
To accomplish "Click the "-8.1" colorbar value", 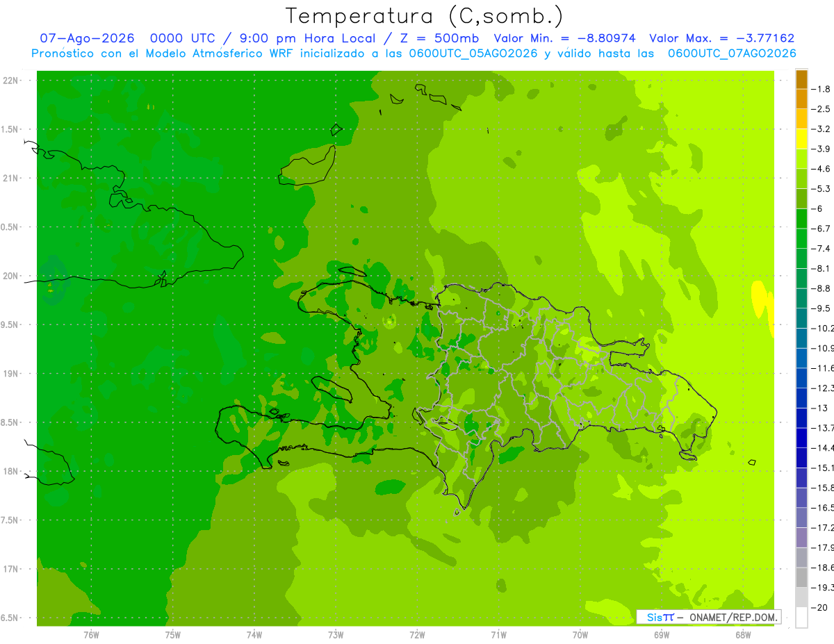I will click(821, 268).
